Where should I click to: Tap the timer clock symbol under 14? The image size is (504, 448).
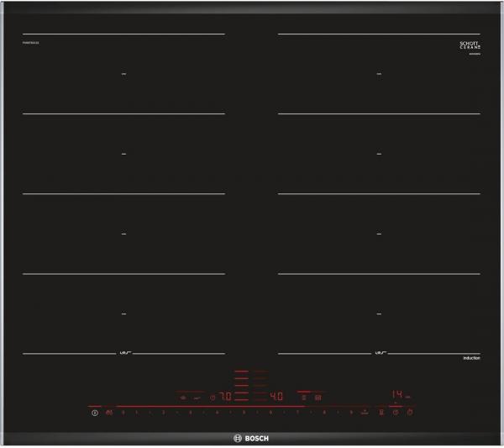pyautogui.click(x=396, y=413)
